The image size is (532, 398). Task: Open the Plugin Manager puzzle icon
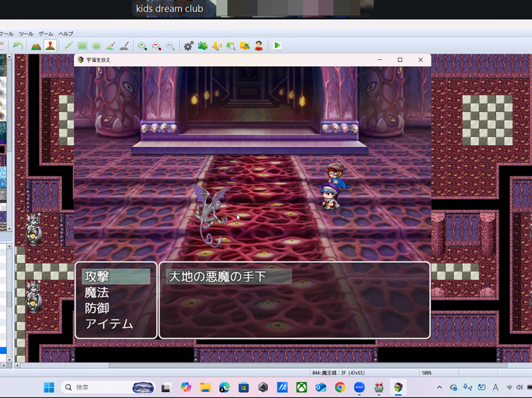coord(203,45)
